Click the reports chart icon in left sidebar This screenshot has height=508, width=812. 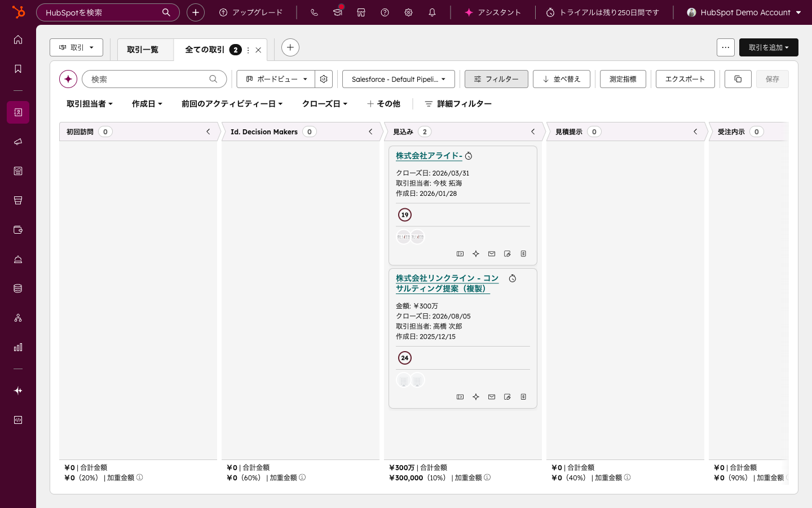click(x=17, y=347)
